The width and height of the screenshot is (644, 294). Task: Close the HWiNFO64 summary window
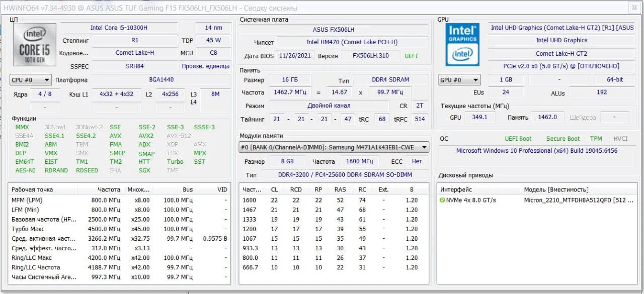(x=634, y=7)
